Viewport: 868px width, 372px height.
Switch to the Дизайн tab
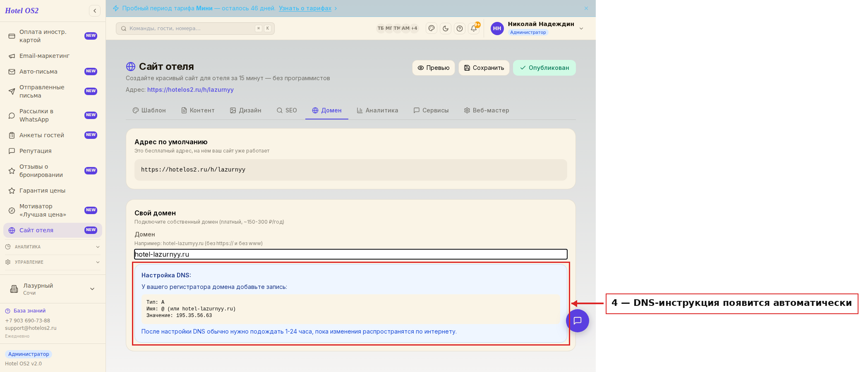point(246,110)
